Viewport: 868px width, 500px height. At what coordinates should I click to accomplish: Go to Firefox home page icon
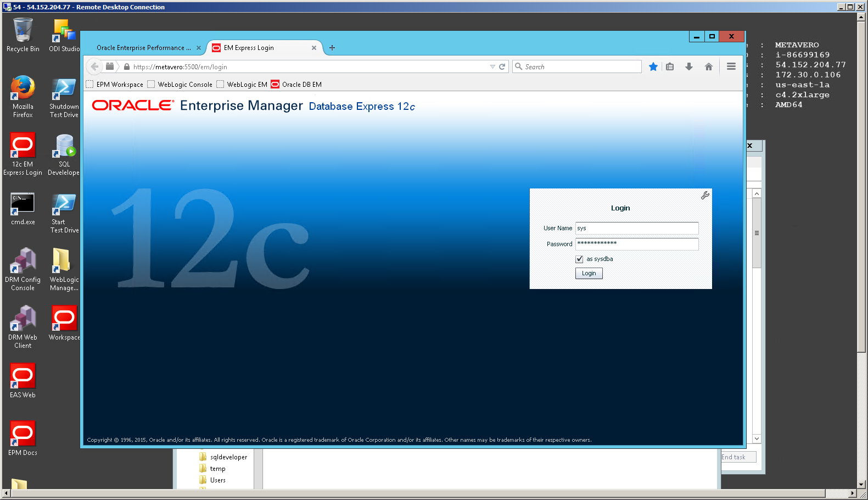(x=708, y=66)
